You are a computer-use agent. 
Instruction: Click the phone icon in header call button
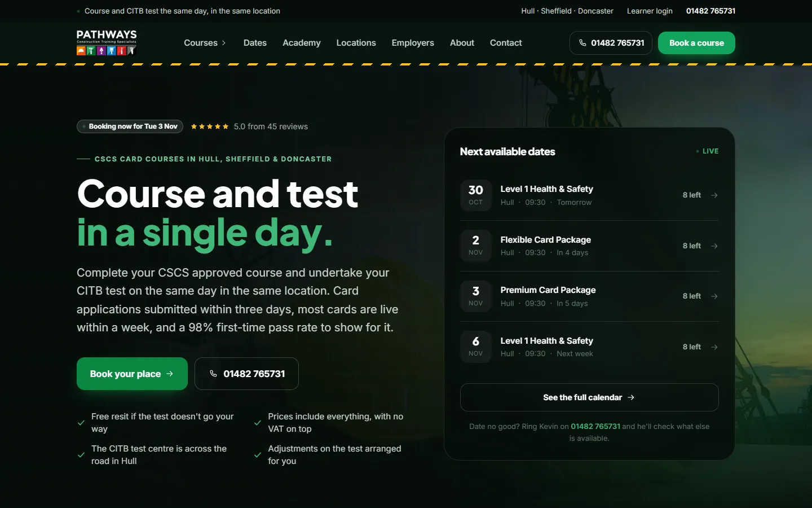point(582,43)
